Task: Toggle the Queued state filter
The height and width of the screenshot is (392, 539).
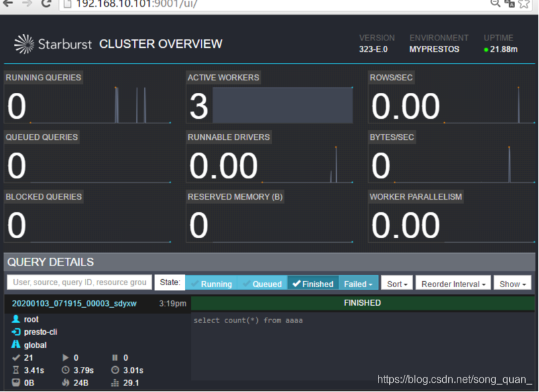Action: [262, 284]
